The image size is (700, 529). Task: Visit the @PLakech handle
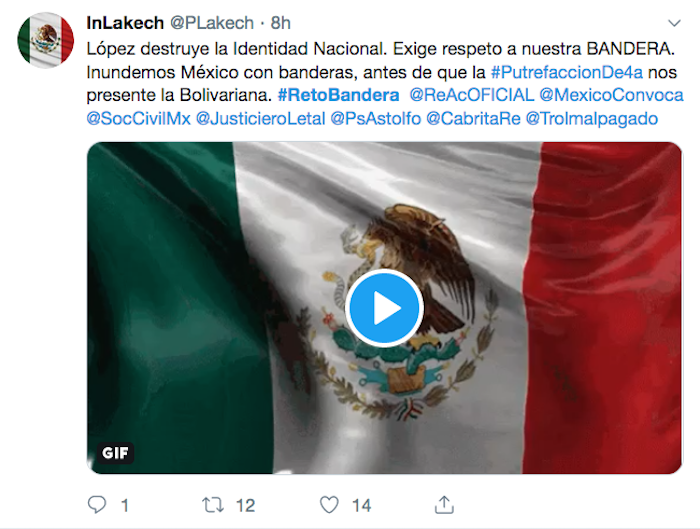[x=212, y=23]
